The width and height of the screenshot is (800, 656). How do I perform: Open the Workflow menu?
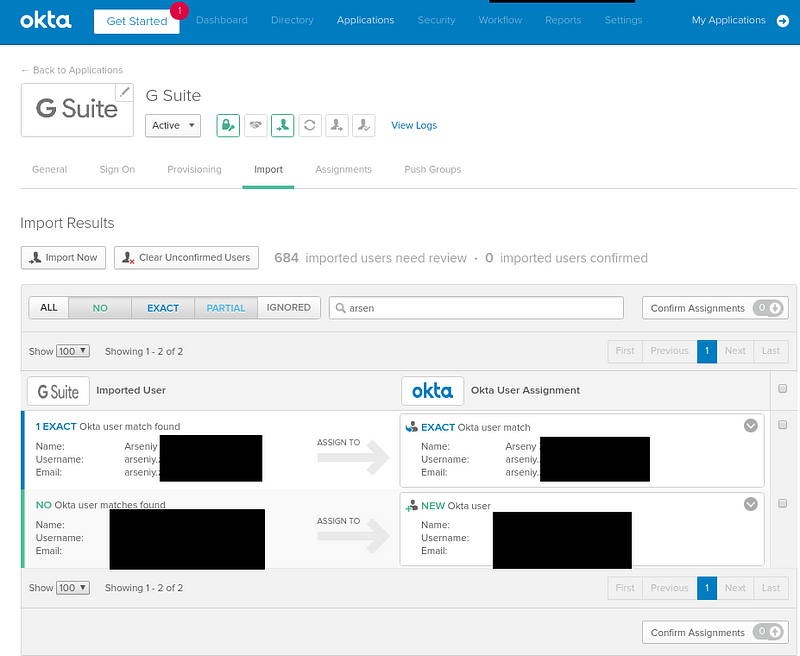tap(501, 20)
